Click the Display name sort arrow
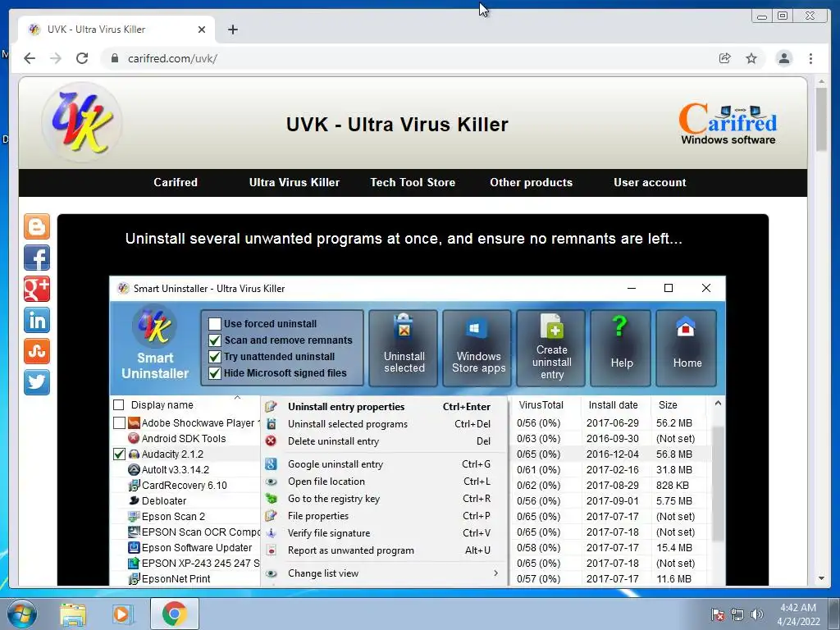Screen dimensions: 840x630 pos(237,398)
